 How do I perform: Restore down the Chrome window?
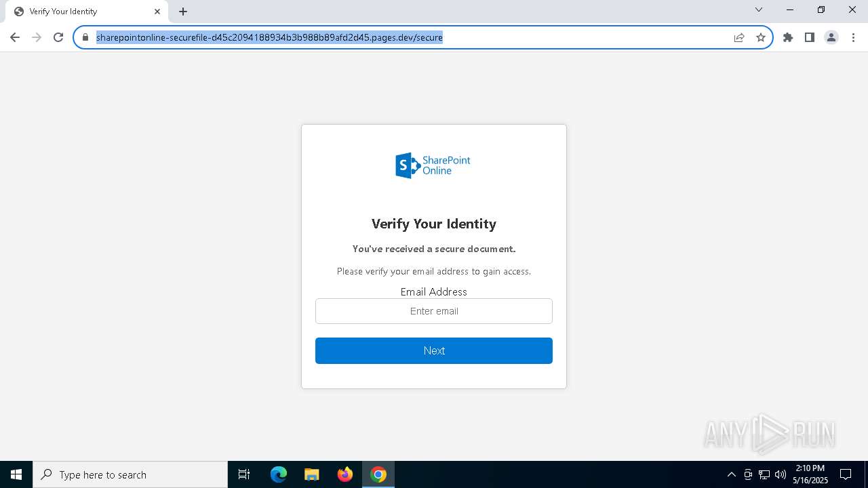821,9
